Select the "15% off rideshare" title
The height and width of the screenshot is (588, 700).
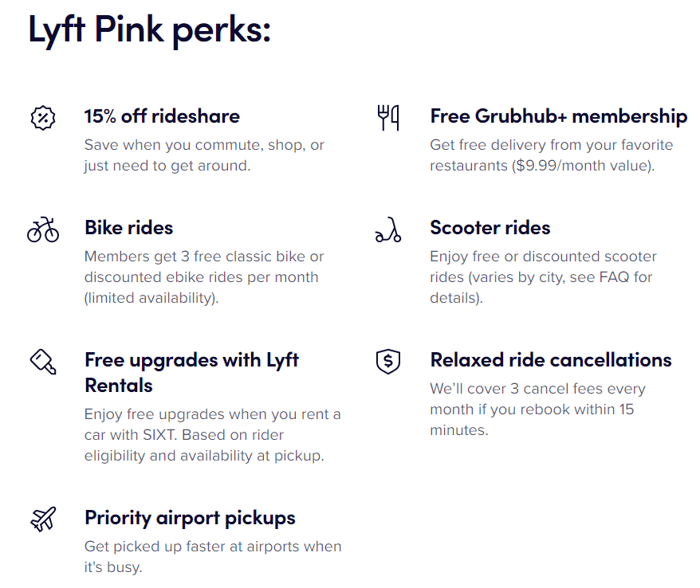coord(162,116)
